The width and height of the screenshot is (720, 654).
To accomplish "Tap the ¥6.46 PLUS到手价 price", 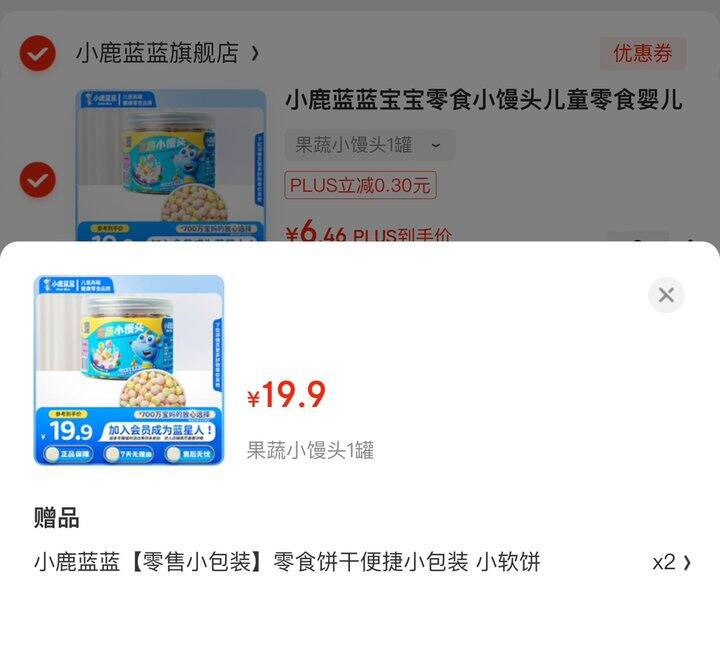I will tap(369, 233).
